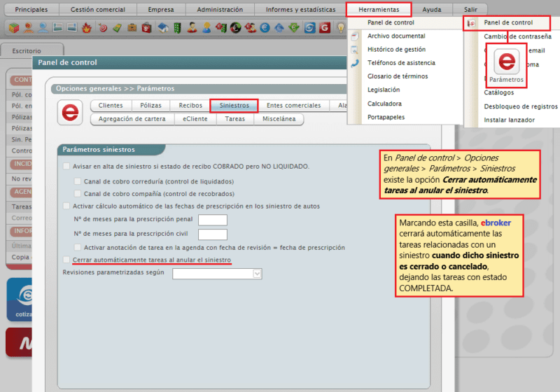Click the red G toolbar icon
560x392 pixels.
(x=325, y=27)
